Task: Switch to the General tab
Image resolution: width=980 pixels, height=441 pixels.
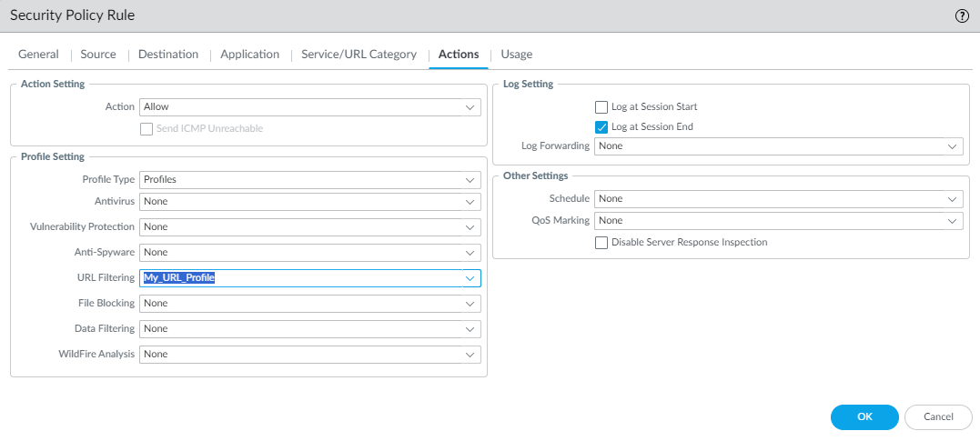Action: tap(38, 55)
